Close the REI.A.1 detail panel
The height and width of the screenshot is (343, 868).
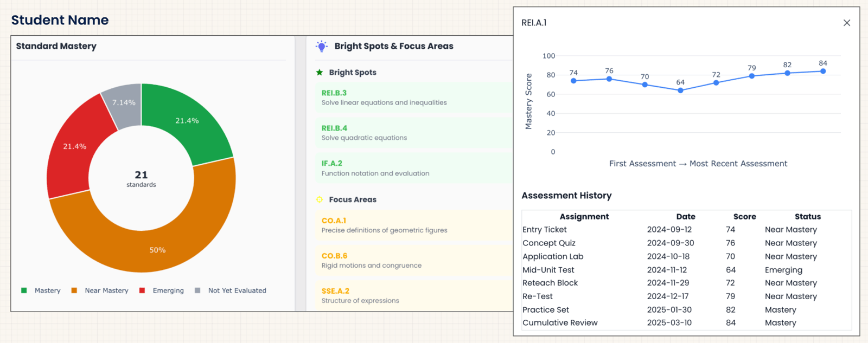pos(847,23)
